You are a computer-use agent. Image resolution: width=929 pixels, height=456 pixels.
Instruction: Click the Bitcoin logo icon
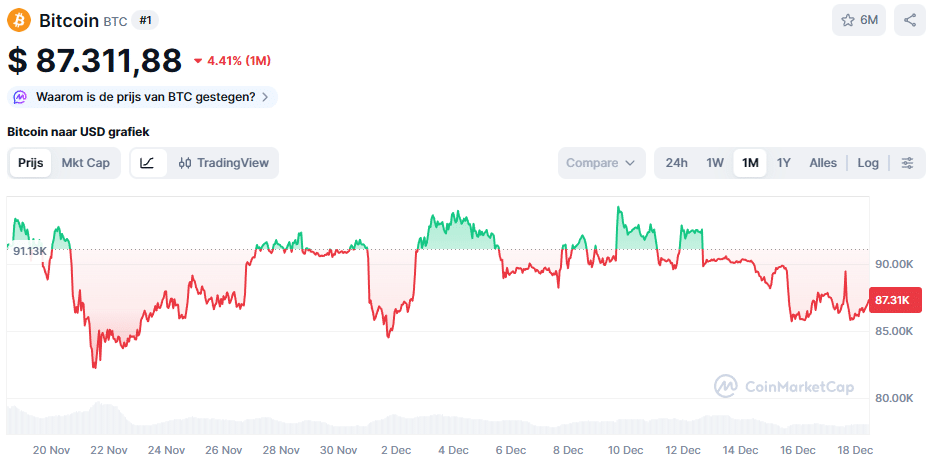(x=20, y=20)
